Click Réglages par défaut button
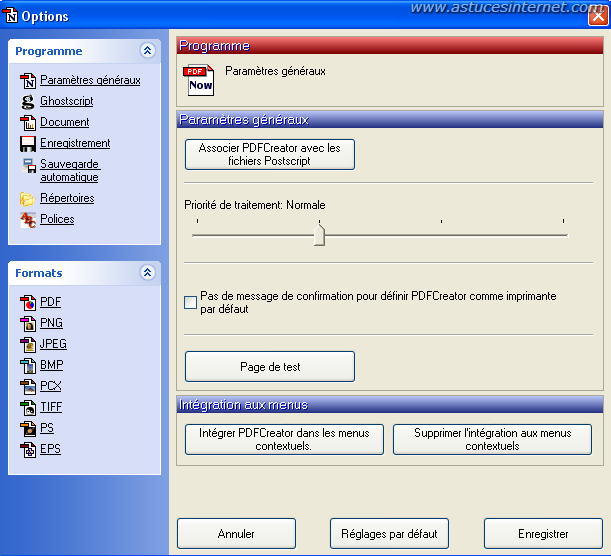 389,533
